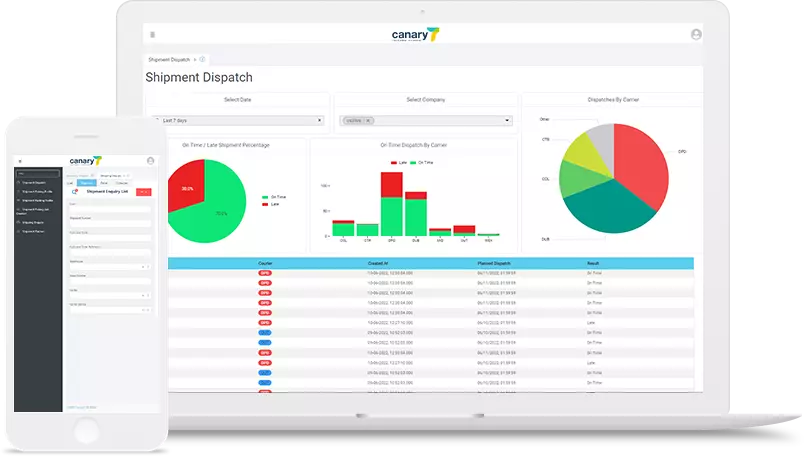Click the Canary7 logo on the laptop screen

click(415, 34)
